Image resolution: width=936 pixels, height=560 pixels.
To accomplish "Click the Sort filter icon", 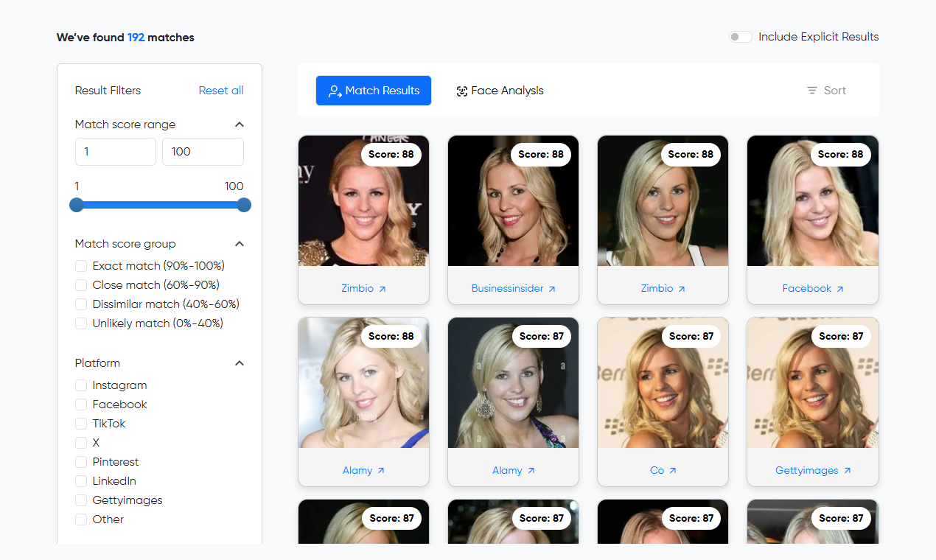I will coord(811,91).
